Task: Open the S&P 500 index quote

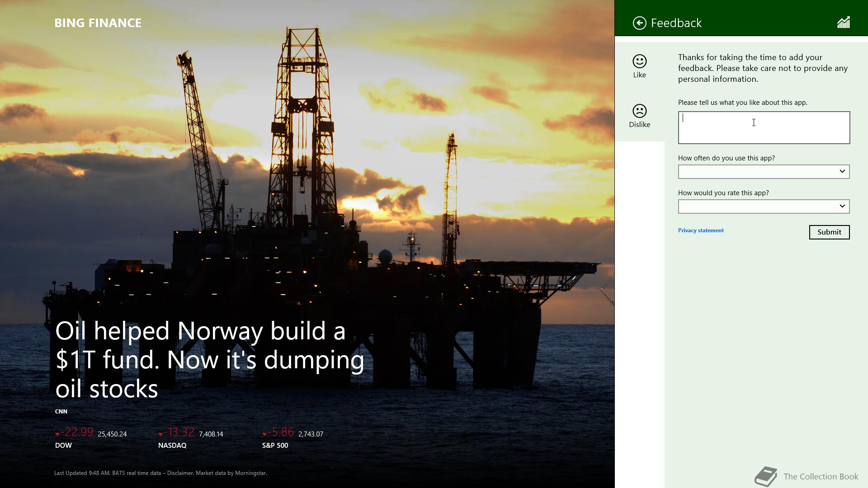Action: tap(292, 438)
